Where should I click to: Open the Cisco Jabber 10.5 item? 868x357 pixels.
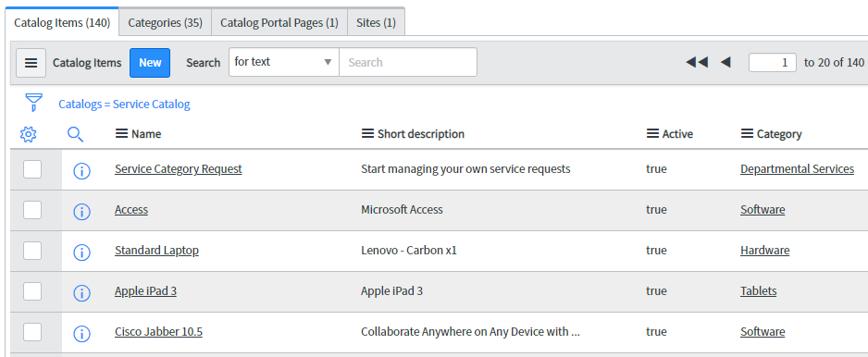click(x=158, y=331)
